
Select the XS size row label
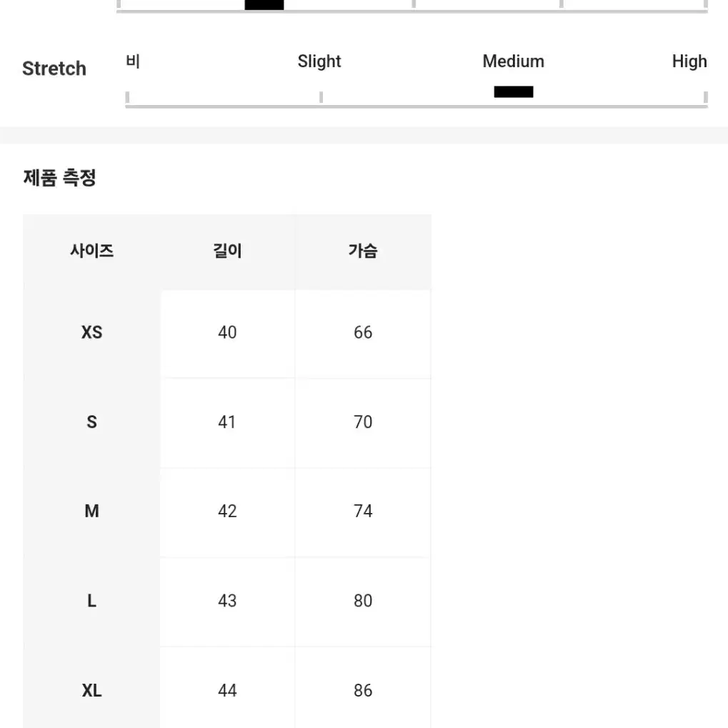coord(92,332)
